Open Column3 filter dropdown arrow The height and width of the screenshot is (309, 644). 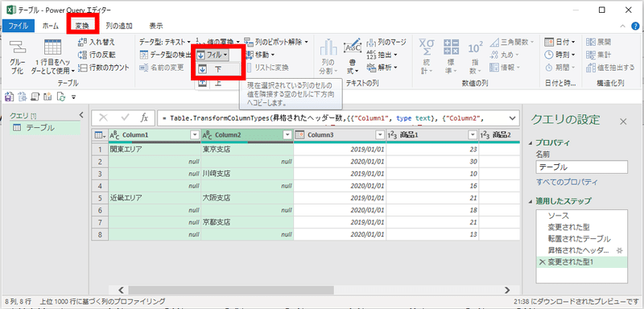(380, 135)
